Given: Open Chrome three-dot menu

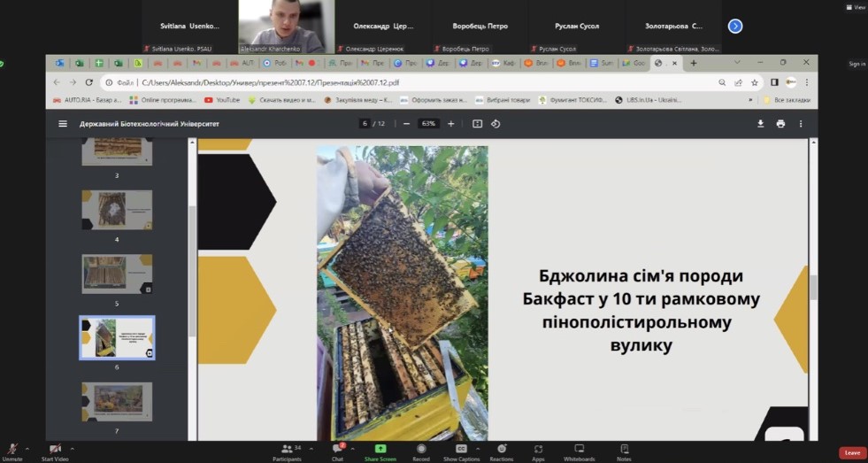Looking at the screenshot, I should point(807,82).
